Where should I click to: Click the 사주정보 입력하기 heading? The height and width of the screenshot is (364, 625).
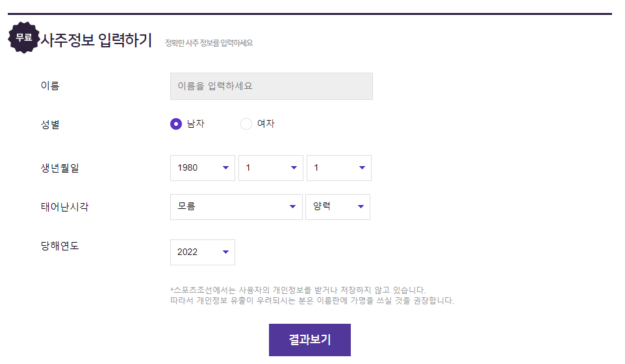point(96,40)
